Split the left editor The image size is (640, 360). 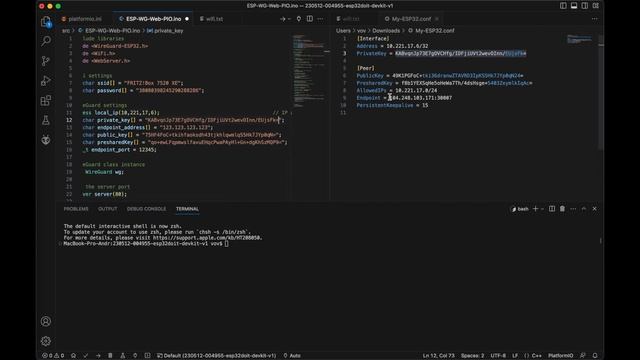(x=310, y=19)
